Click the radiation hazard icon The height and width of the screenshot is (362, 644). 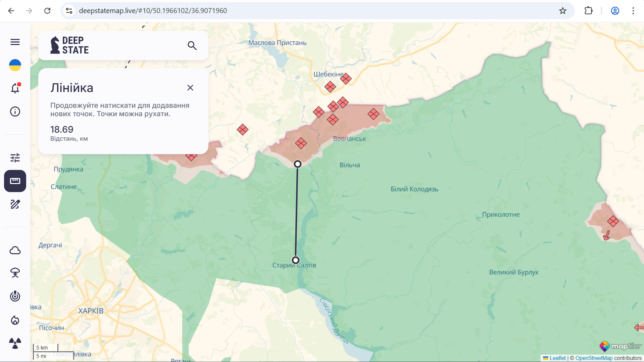[x=15, y=343]
